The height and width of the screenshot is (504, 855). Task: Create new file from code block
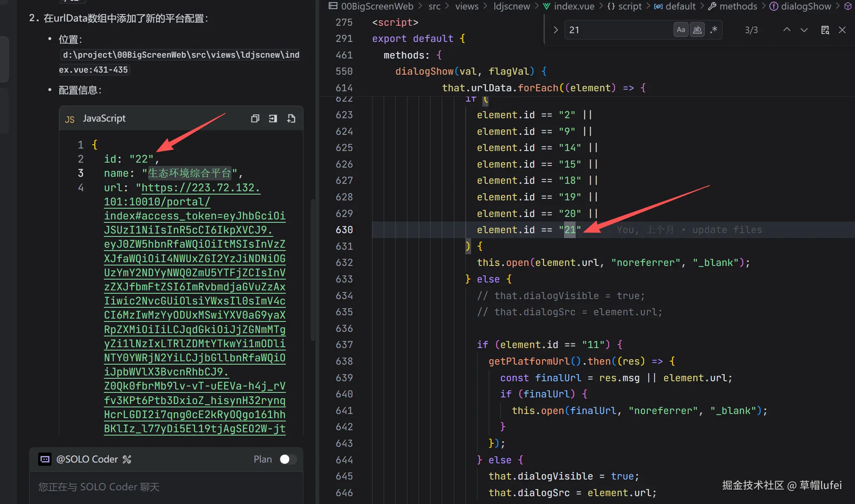(291, 119)
